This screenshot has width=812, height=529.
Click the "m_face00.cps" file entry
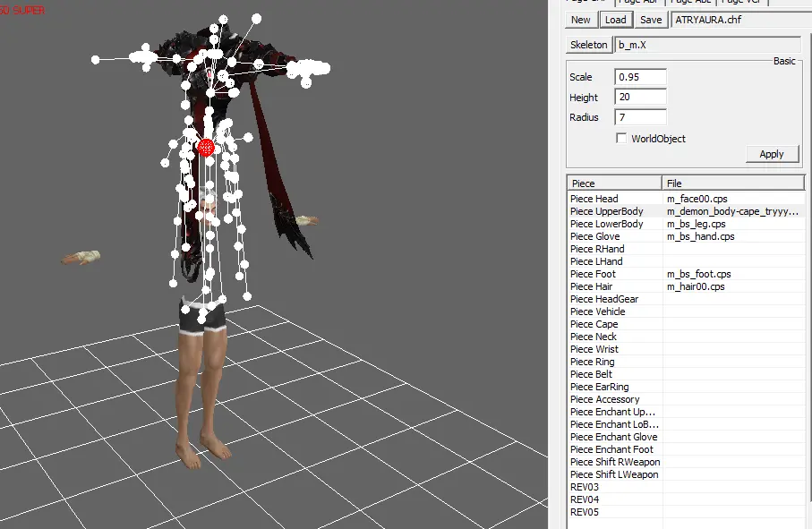coord(697,199)
